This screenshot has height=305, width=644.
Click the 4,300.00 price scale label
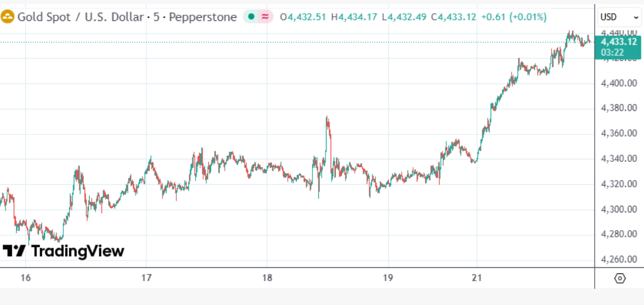click(x=619, y=209)
